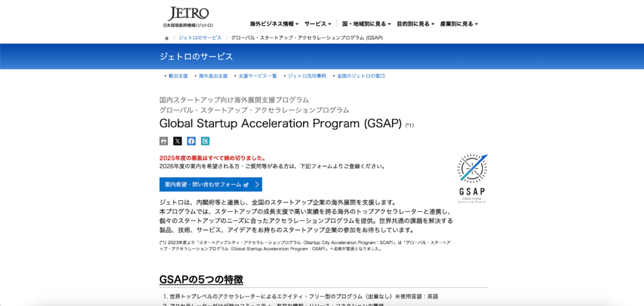This screenshot has height=306, width=644.
Task: Expand 国・地域別に見る dropdown
Action: coord(365,24)
